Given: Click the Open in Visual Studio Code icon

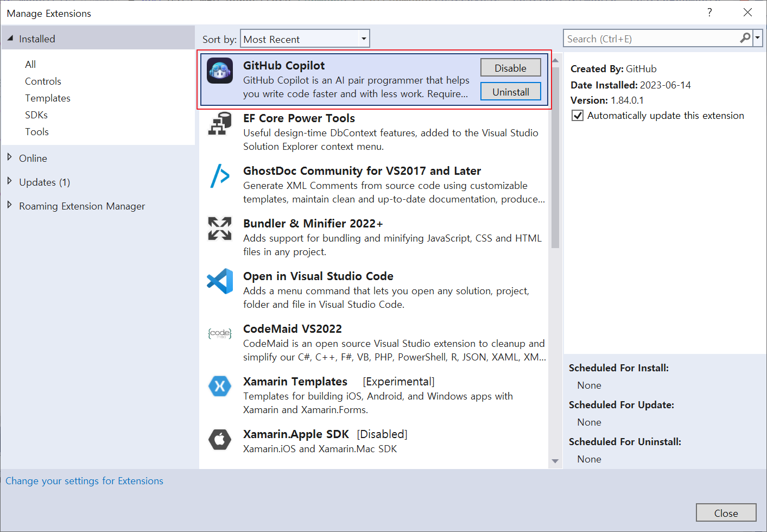Looking at the screenshot, I should [220, 281].
